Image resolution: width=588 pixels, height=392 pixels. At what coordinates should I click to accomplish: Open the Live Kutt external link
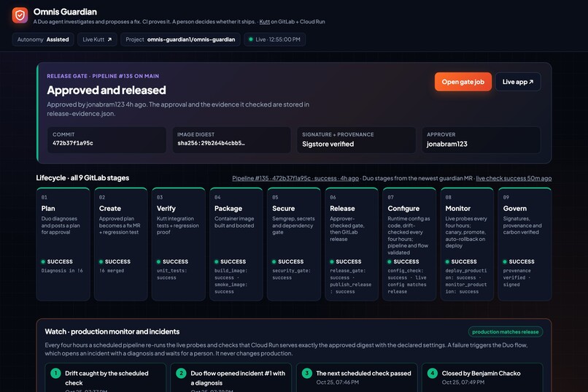[x=97, y=39]
